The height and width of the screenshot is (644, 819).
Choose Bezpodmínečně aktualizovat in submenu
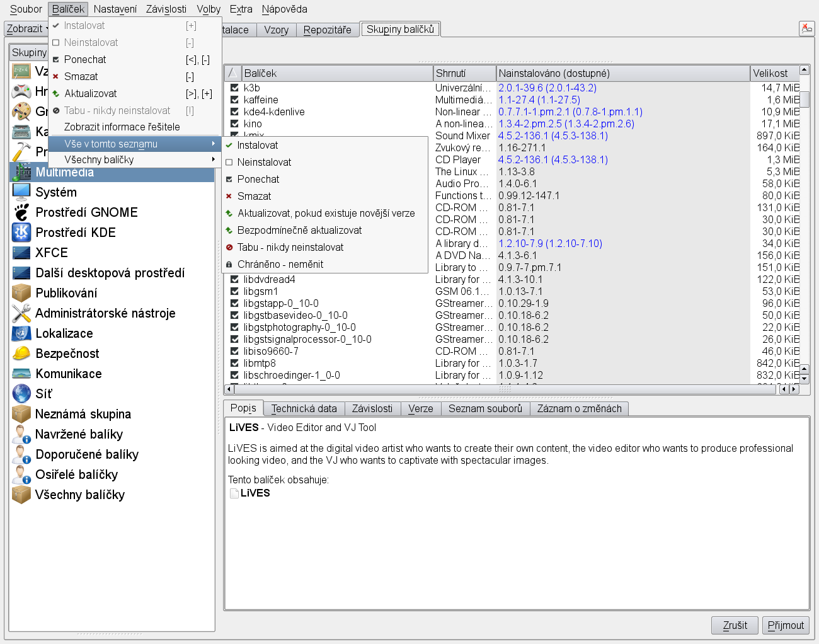(x=325, y=230)
